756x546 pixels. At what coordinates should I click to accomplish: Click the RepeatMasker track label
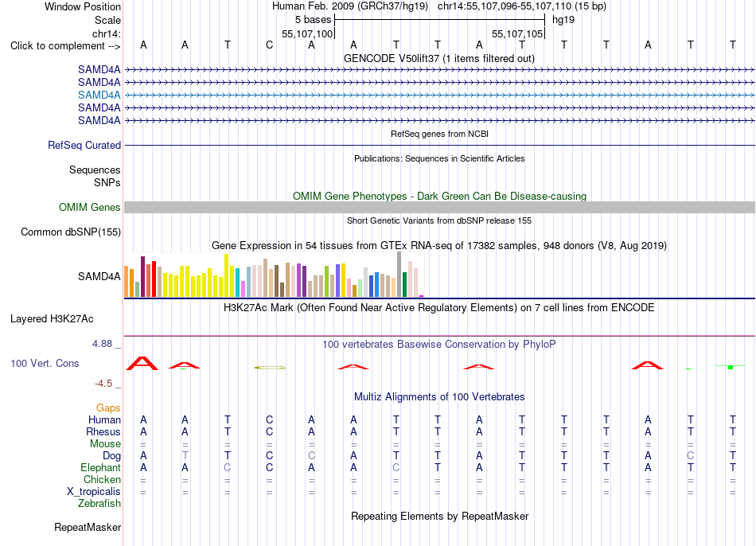pyautogui.click(x=88, y=527)
